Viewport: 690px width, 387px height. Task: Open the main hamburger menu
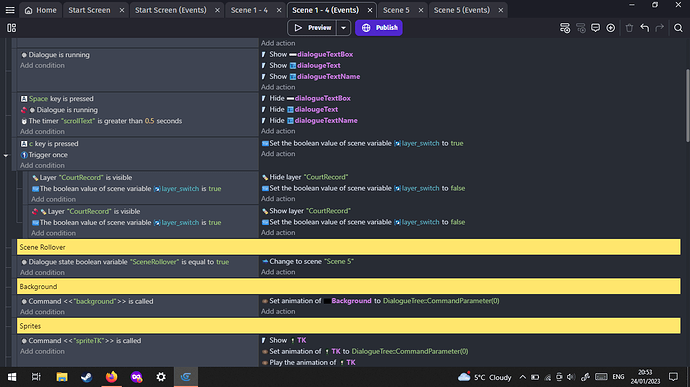10,10
